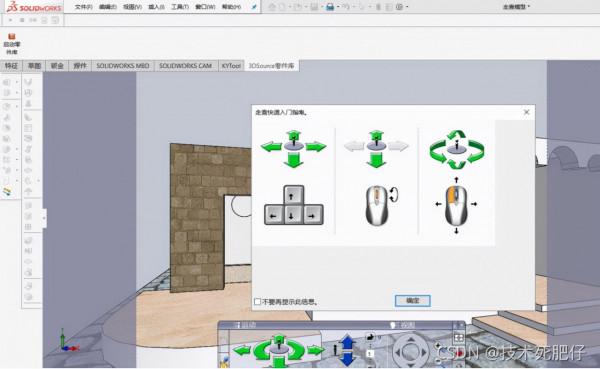The image size is (600, 369).
Task: Click the green move-right arrow in the walk-through panel
Action: [x=316, y=350]
